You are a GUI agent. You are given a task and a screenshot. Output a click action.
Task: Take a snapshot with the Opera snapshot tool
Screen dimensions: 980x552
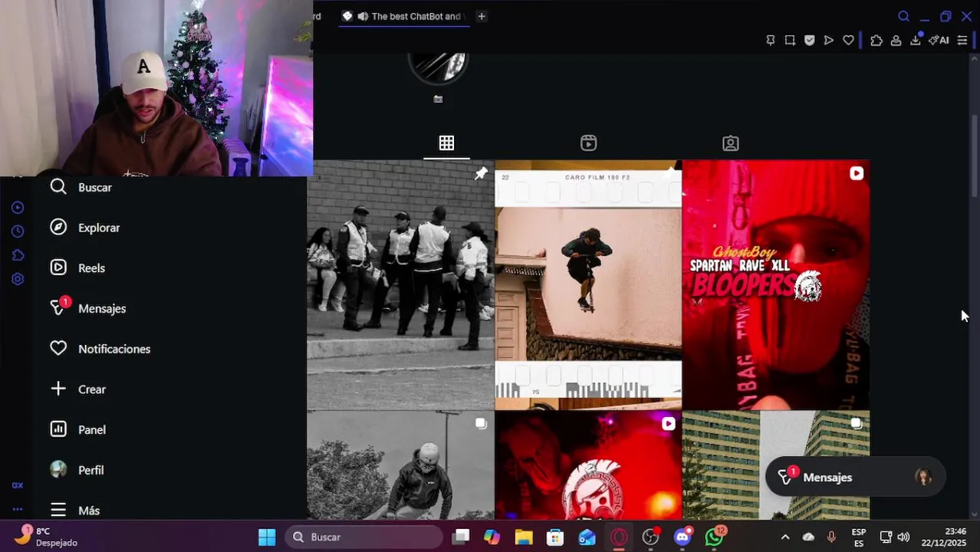(x=790, y=41)
